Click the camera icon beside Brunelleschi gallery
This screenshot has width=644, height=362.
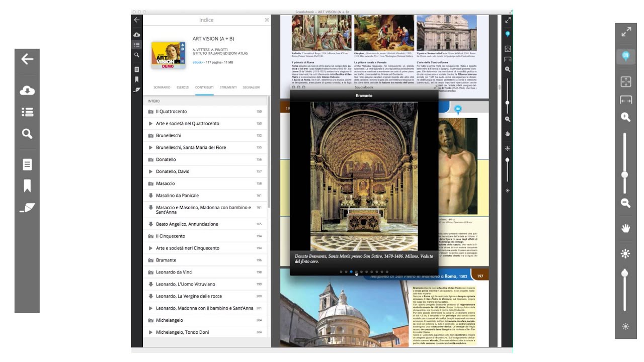coord(150,136)
